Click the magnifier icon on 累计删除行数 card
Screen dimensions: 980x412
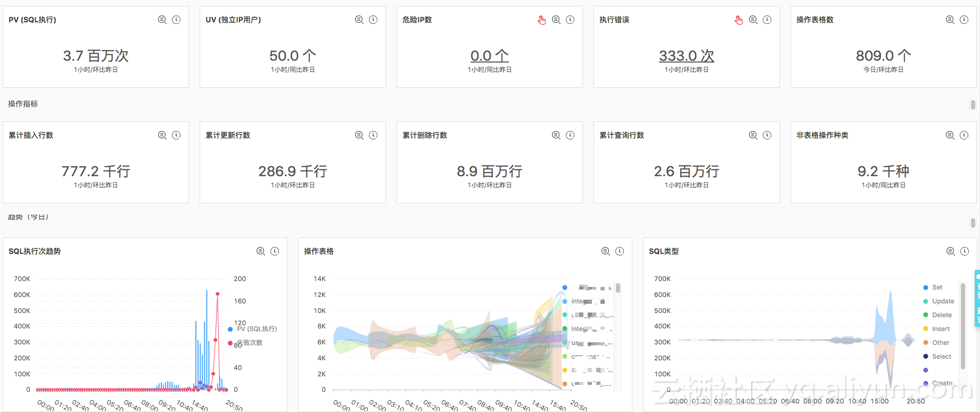coord(556,135)
